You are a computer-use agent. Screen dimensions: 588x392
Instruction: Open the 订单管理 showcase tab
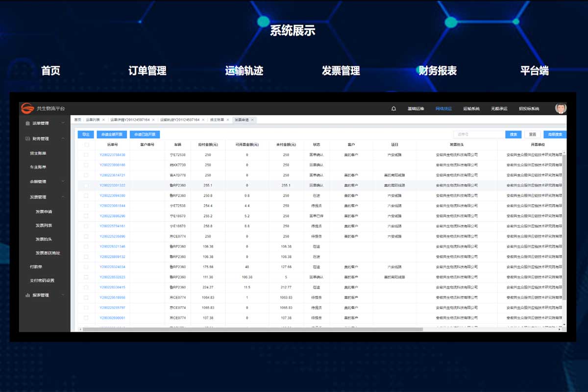click(x=147, y=71)
